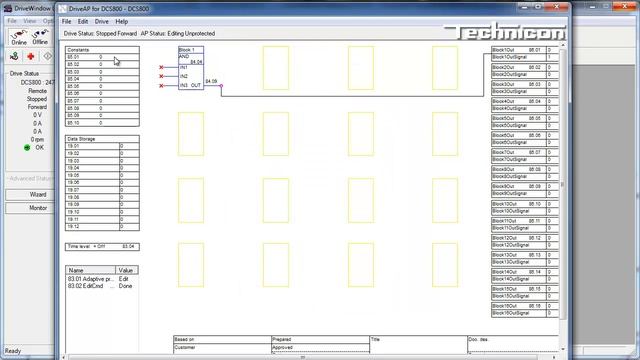The width and height of the screenshot is (640, 360).
Task: Select the 83.02 EditCmd row
Action: 102,286
